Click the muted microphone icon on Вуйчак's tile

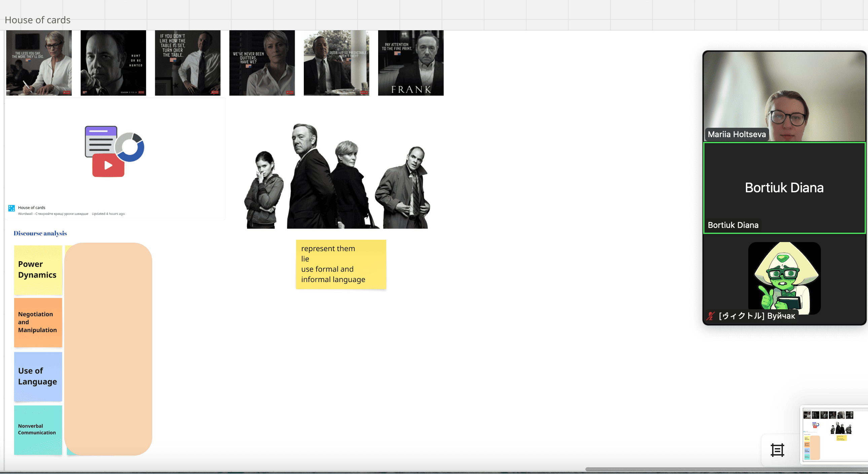(711, 316)
